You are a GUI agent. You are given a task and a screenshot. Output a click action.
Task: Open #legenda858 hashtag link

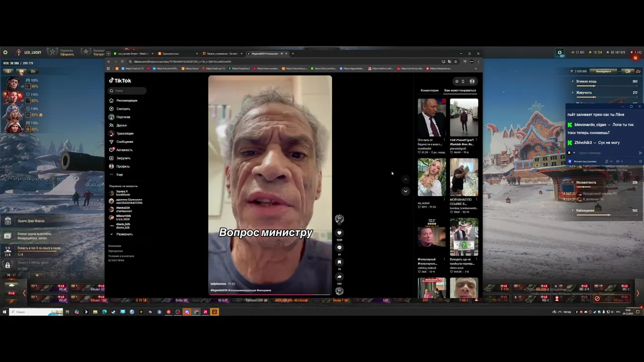(x=219, y=290)
